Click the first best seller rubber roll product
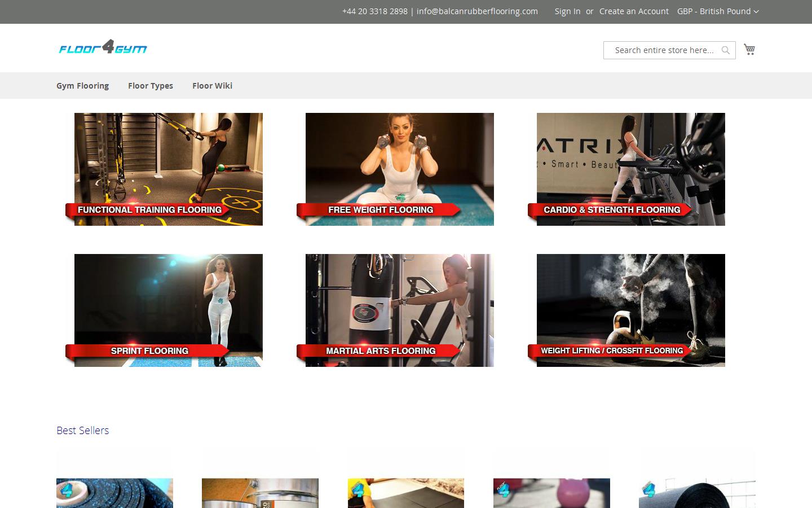 tap(114, 493)
